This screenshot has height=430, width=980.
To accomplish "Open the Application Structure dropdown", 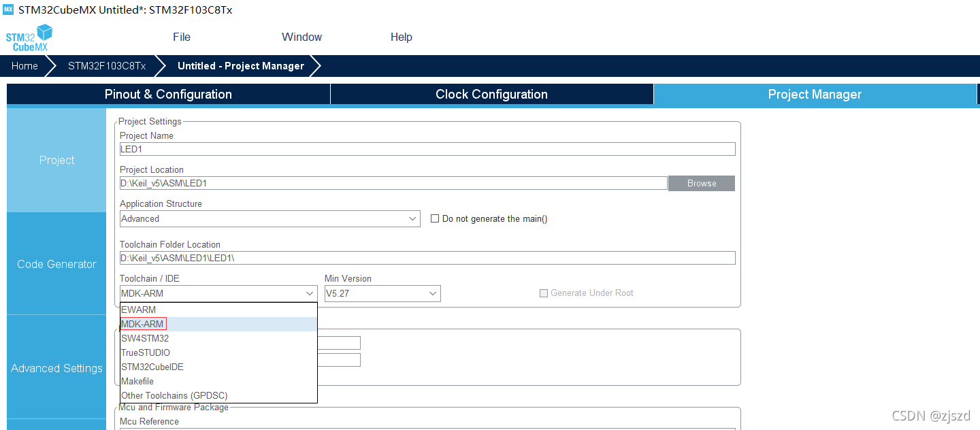I will (x=270, y=218).
